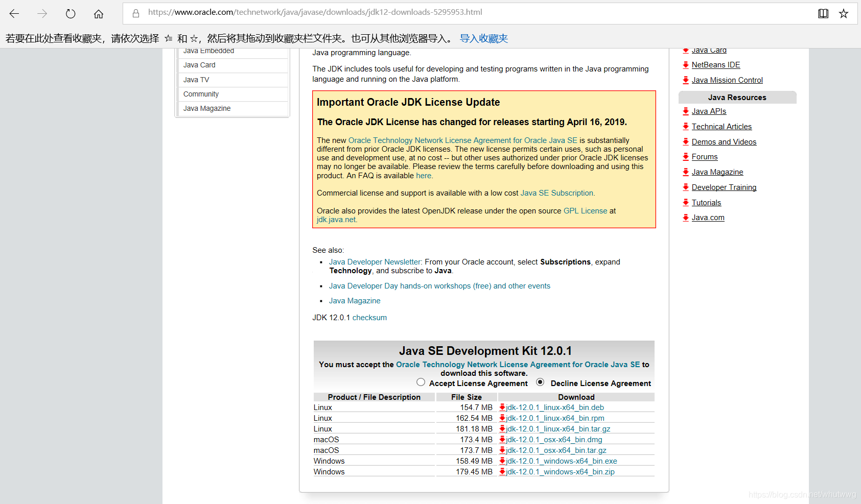Viewport: 861px width, 504px height.
Task: Open the FAQ 'here' link
Action: (x=424, y=176)
